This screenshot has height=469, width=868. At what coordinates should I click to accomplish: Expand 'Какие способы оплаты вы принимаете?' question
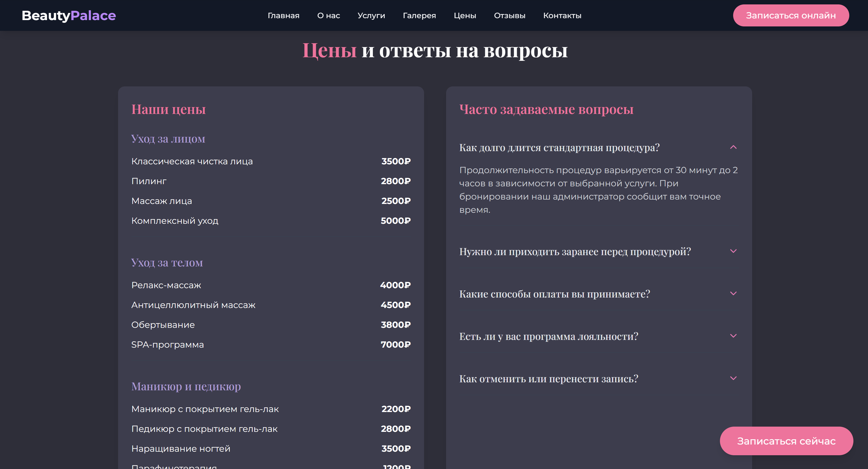(555, 294)
